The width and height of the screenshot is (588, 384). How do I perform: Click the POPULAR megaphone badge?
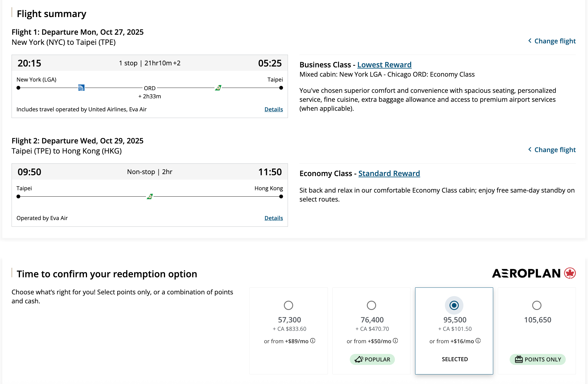pyautogui.click(x=372, y=359)
